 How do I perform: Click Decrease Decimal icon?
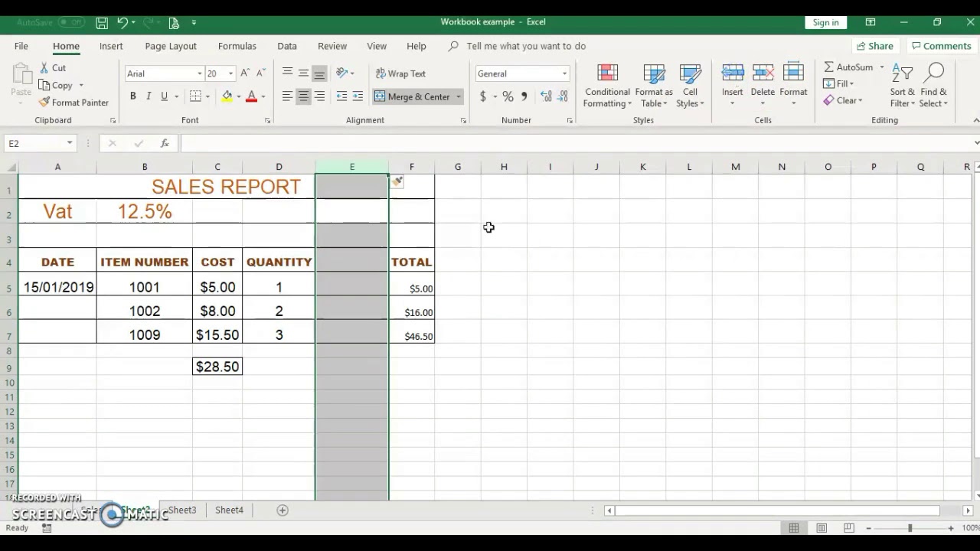coord(563,96)
